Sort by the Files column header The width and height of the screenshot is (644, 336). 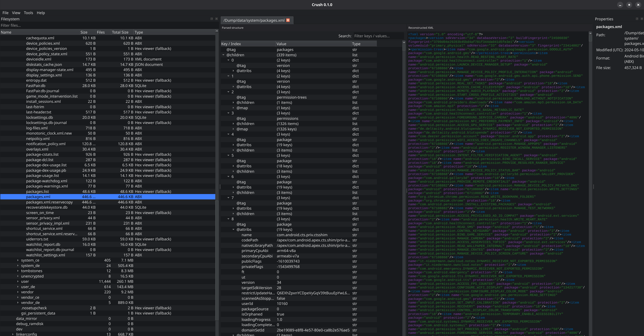(x=103, y=32)
